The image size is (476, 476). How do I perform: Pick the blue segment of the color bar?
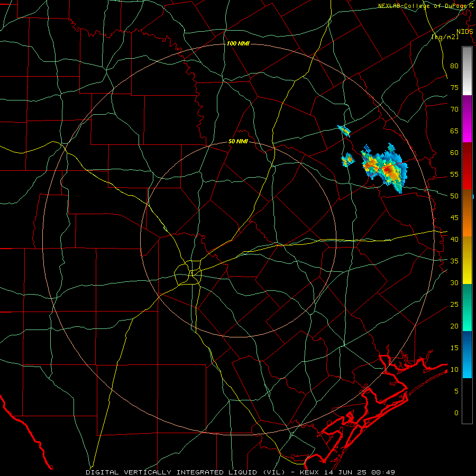[x=467, y=355]
